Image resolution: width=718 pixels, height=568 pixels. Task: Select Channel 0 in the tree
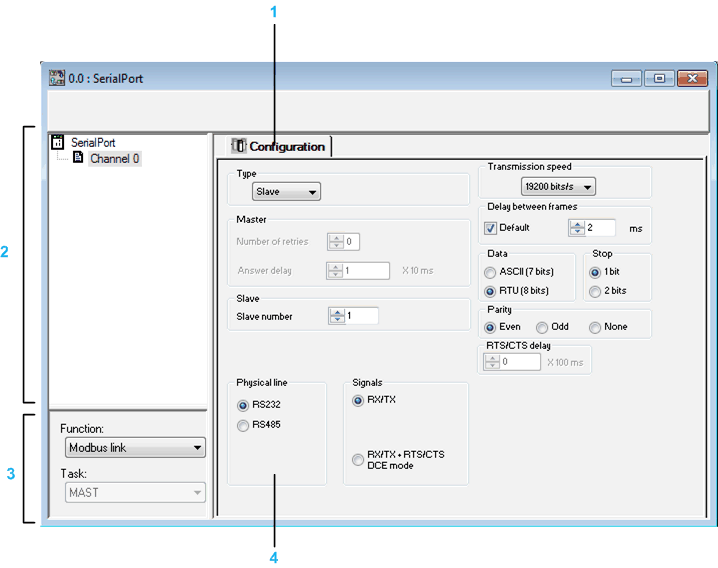[x=114, y=158]
